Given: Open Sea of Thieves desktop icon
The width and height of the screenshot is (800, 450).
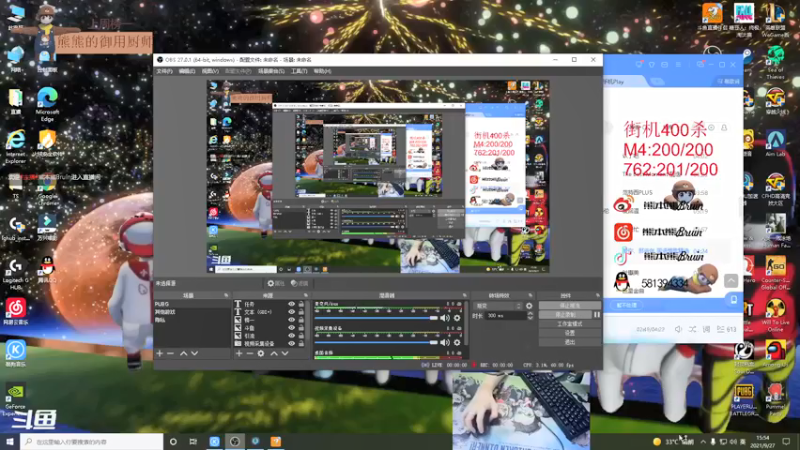Looking at the screenshot, I should tap(776, 62).
